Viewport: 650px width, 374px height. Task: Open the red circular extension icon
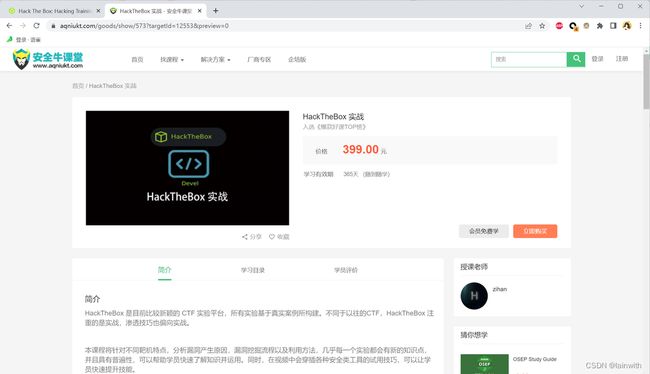(x=559, y=26)
